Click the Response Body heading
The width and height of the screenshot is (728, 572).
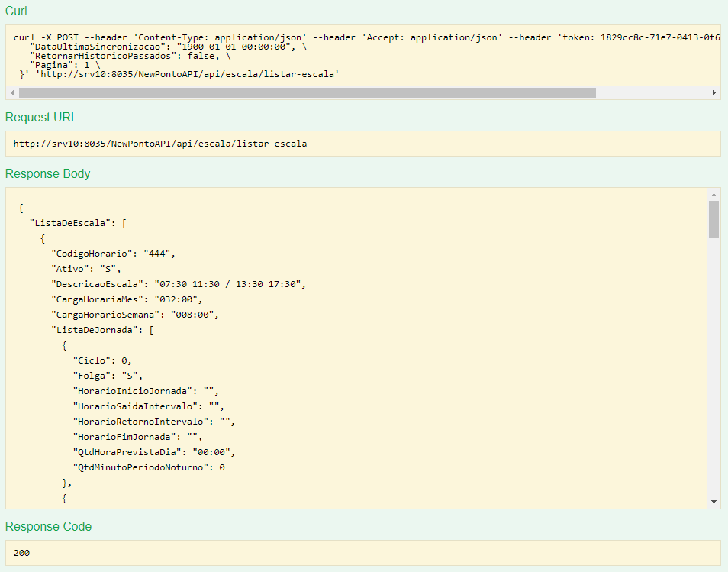click(47, 174)
